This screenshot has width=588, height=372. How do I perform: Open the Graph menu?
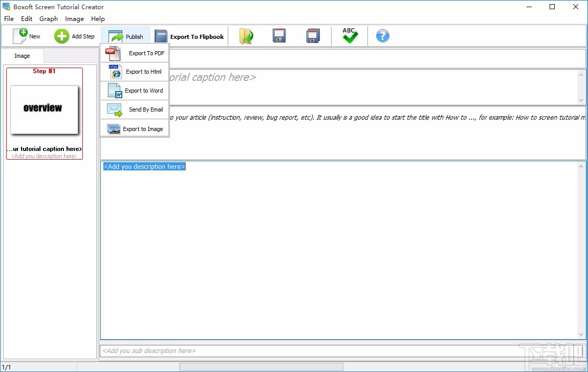pos(49,18)
